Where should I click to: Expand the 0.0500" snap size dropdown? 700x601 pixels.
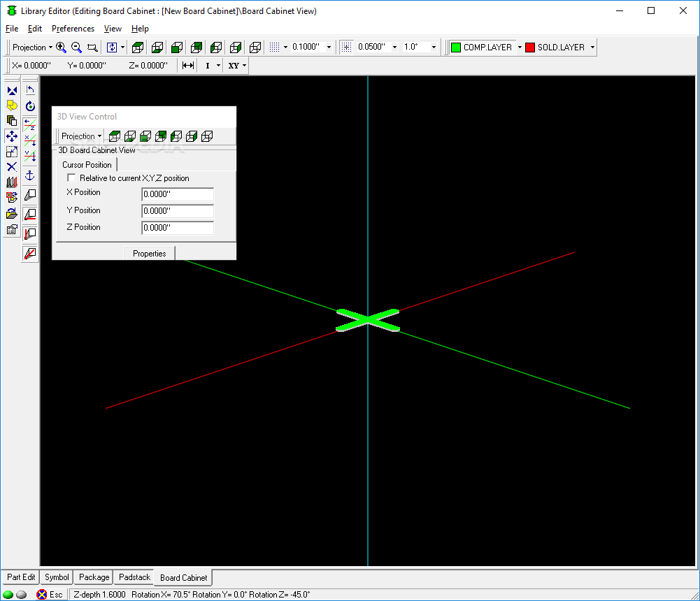click(394, 48)
